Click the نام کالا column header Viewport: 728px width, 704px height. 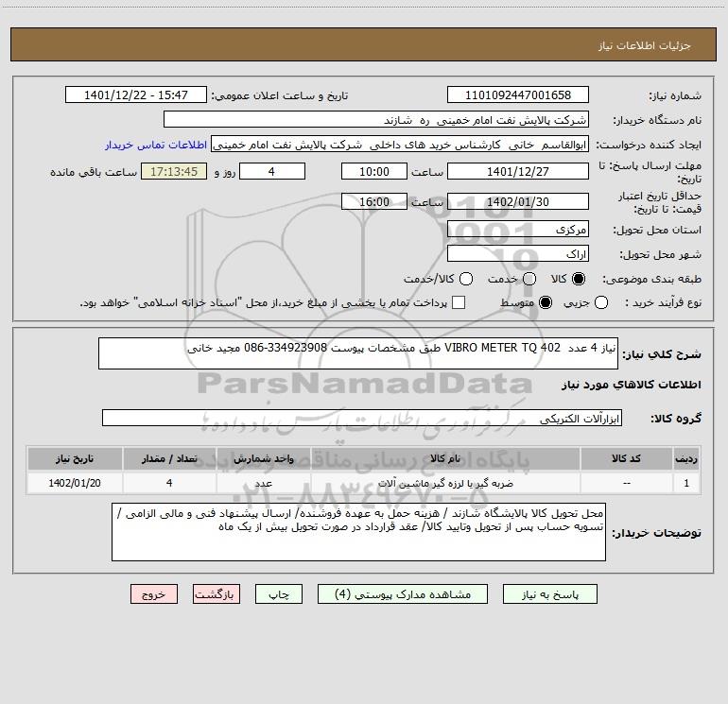pyautogui.click(x=444, y=458)
